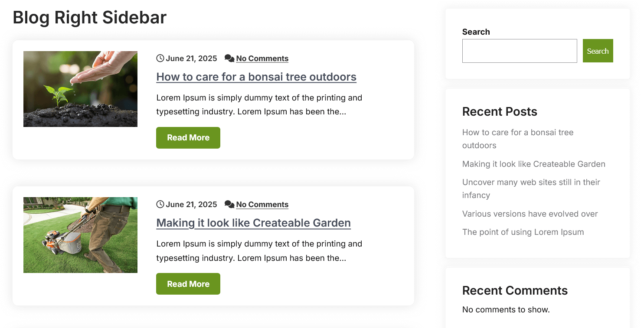Select the bonsai tree link under Recent Posts
The width and height of the screenshot is (644, 328).
[x=517, y=133]
